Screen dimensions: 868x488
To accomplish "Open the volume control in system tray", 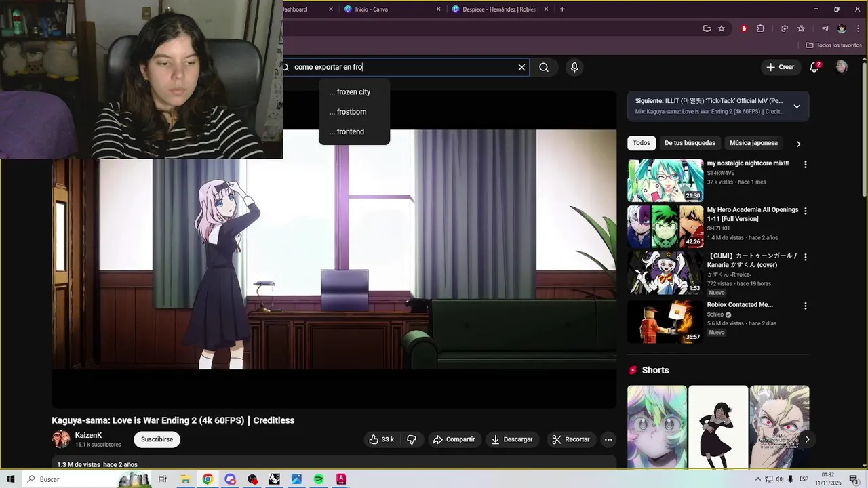I will coord(779,479).
